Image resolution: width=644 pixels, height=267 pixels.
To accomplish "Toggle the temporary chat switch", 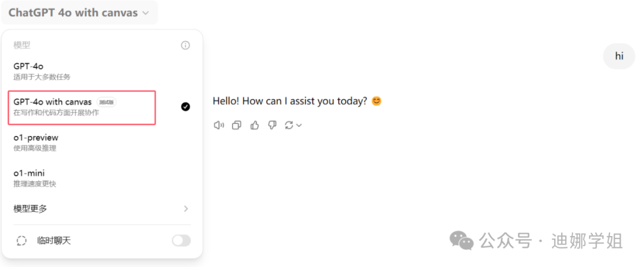I will tap(181, 241).
